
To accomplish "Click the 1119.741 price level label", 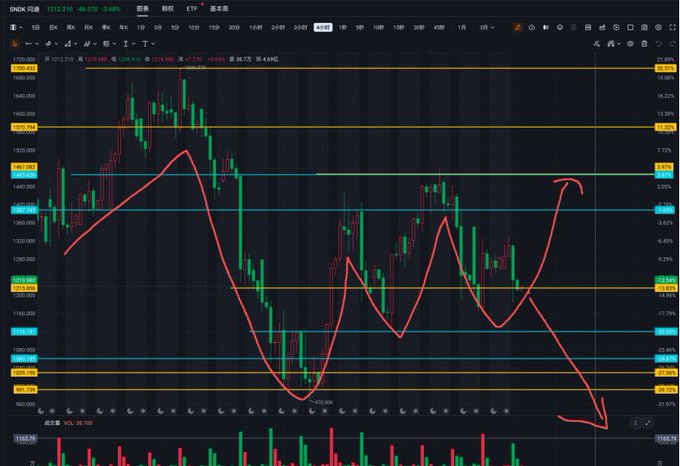I will [24, 332].
